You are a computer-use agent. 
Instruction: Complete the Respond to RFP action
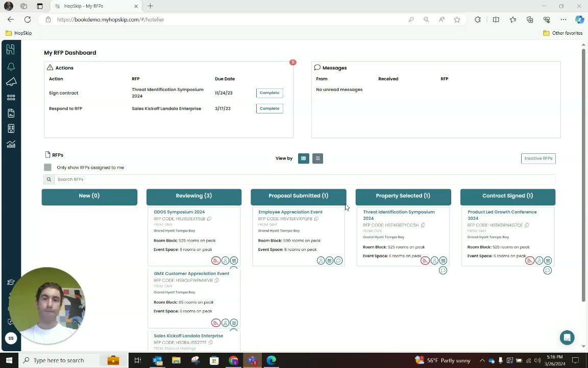click(x=269, y=108)
